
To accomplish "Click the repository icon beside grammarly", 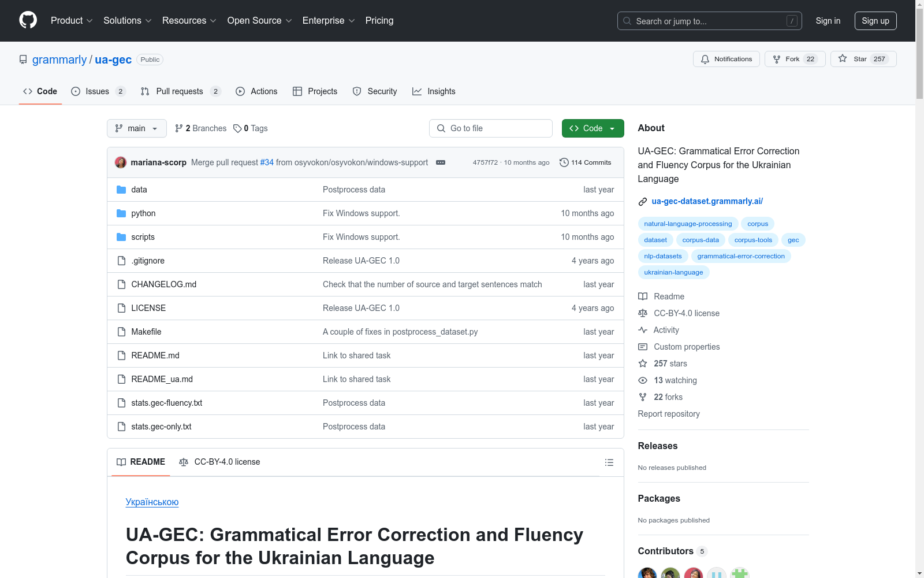I will (23, 60).
